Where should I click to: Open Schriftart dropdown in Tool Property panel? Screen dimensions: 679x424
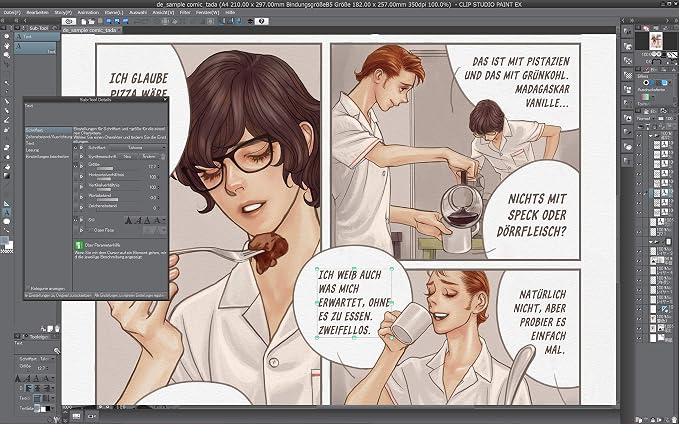47,359
